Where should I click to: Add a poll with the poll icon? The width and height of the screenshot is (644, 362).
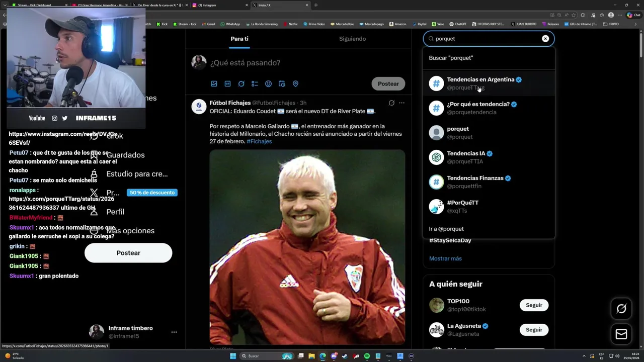(x=255, y=84)
